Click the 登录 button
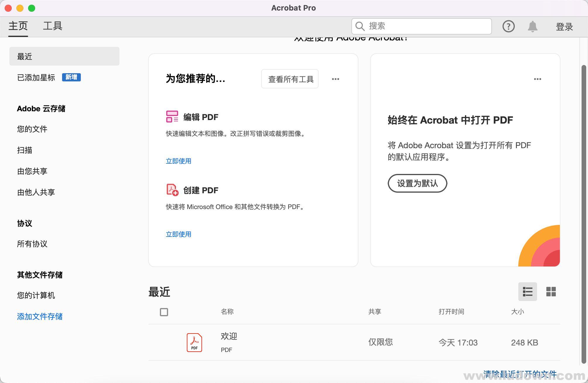 pyautogui.click(x=564, y=27)
